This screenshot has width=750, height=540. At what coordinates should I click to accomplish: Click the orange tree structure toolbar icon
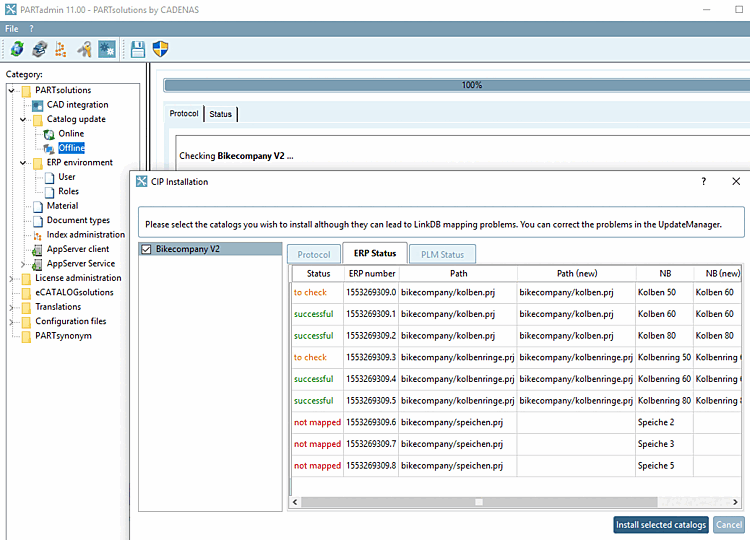point(61,49)
